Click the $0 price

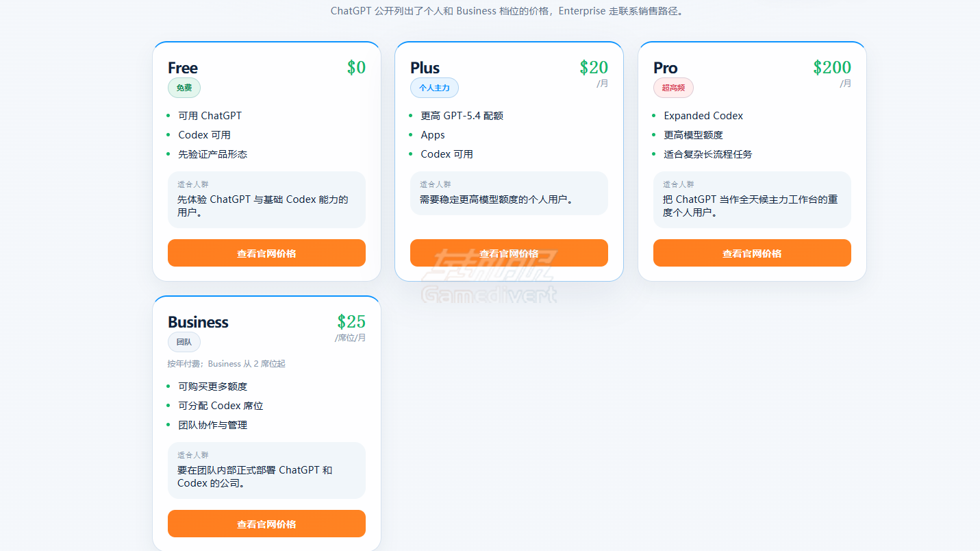click(356, 67)
